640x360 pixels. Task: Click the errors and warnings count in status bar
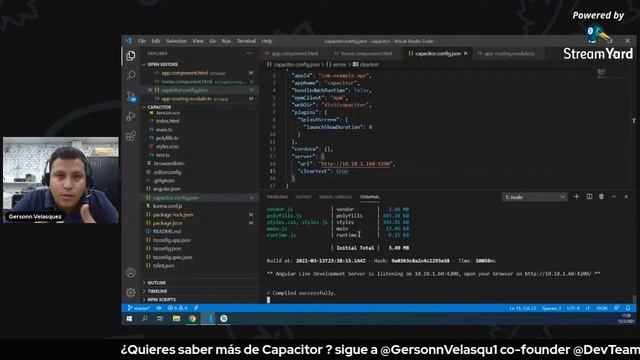[x=178, y=308]
